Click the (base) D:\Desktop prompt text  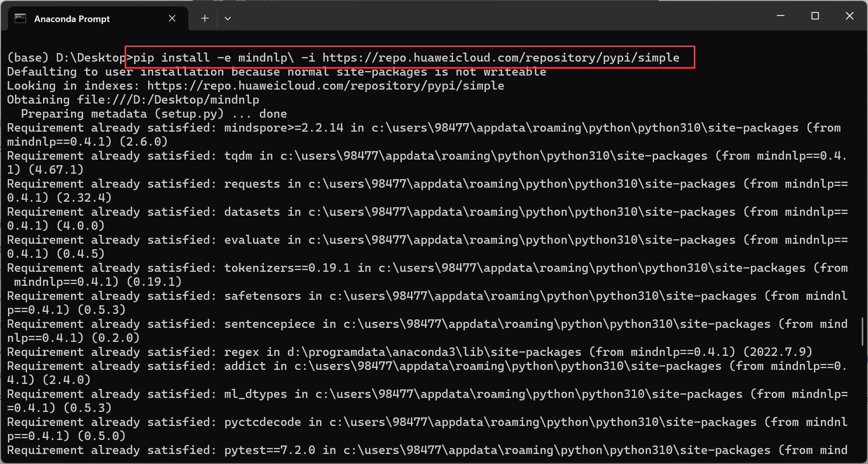[66, 58]
